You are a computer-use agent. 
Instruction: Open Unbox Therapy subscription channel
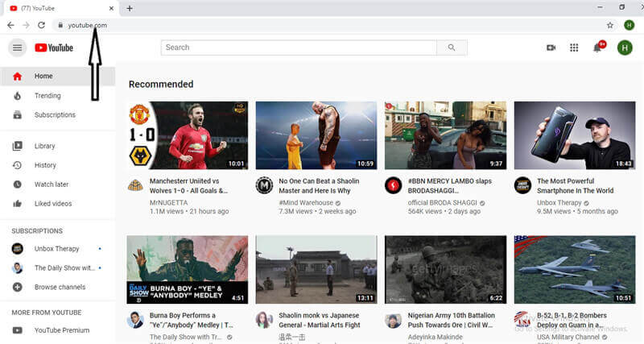point(56,248)
